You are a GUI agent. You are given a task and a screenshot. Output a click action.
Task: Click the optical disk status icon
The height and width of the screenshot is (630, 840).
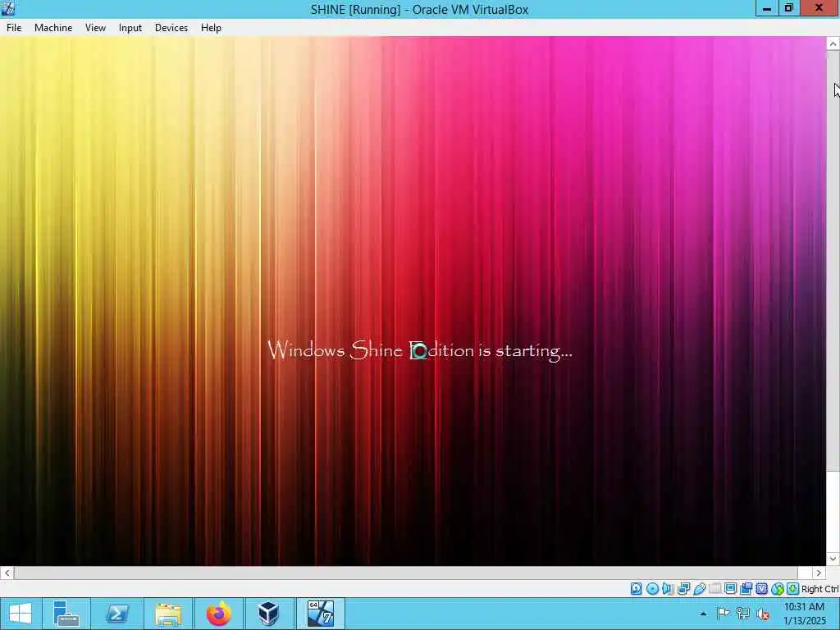[x=652, y=589]
